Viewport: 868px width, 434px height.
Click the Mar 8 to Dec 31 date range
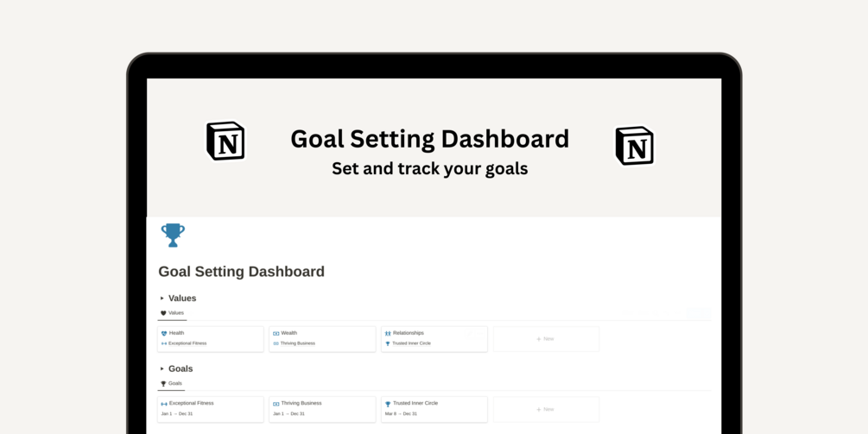tap(401, 413)
